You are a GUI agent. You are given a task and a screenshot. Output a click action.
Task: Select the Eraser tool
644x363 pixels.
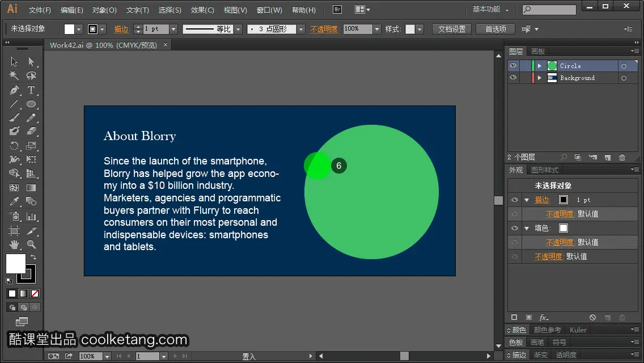coord(31,131)
